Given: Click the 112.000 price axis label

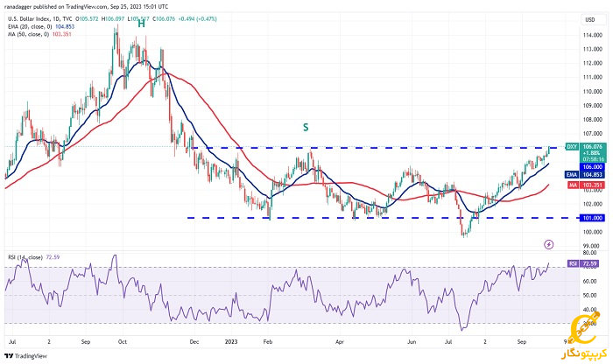Looking at the screenshot, I should [x=592, y=63].
